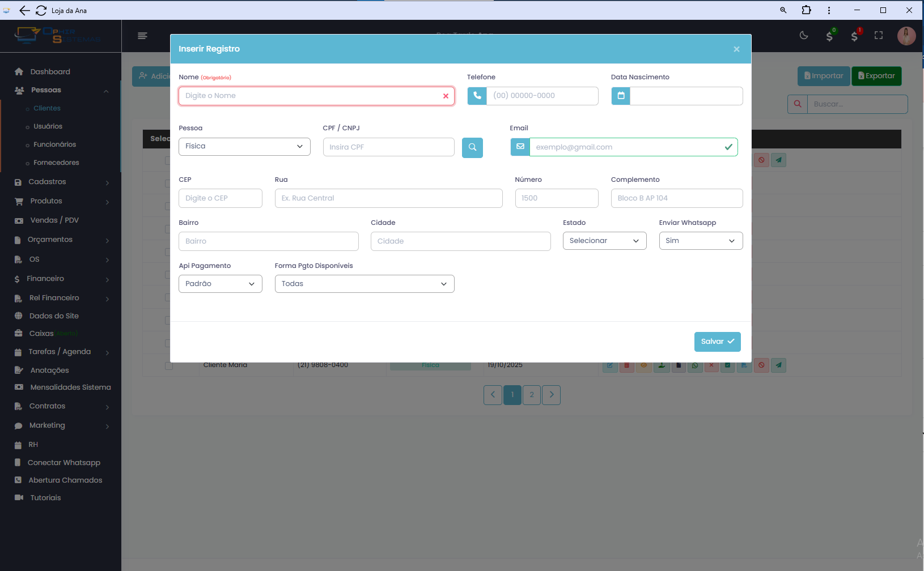Expand the Financeiro sidebar menu
The width and height of the screenshot is (924, 571).
tap(45, 279)
